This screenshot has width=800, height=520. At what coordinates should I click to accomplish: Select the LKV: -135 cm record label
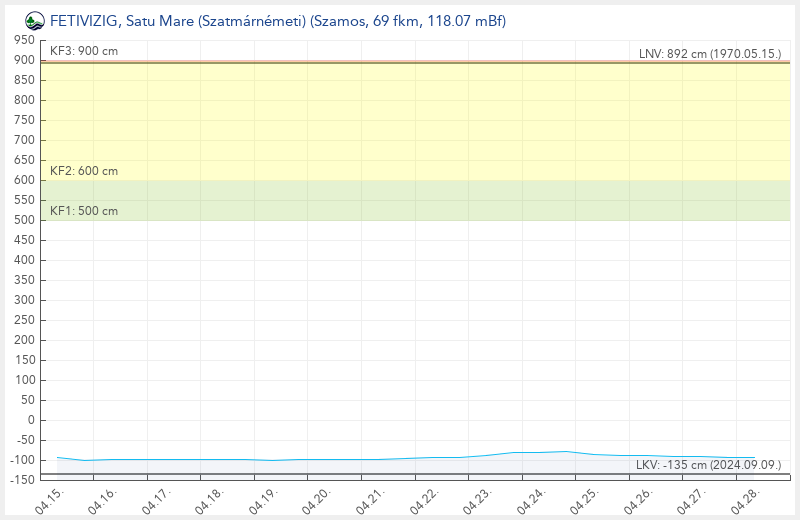coord(707,465)
